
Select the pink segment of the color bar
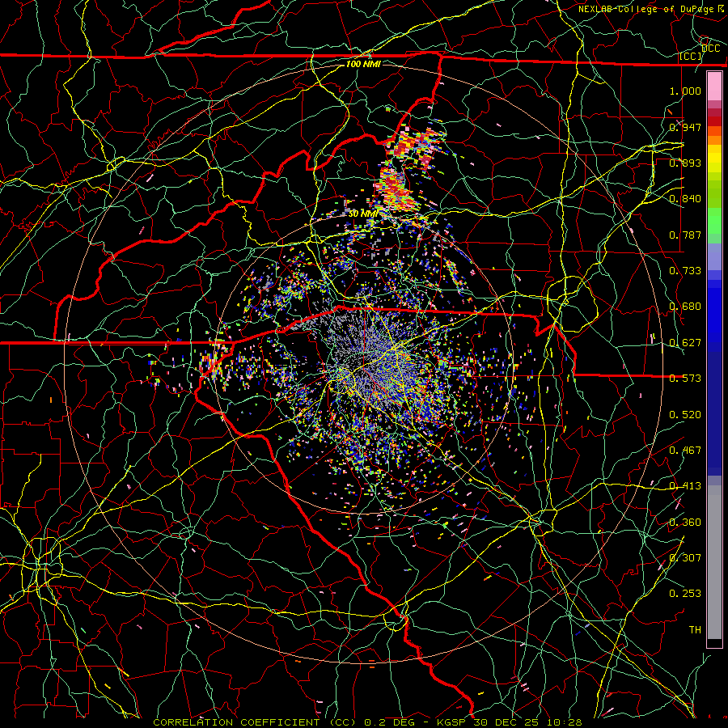point(714,86)
